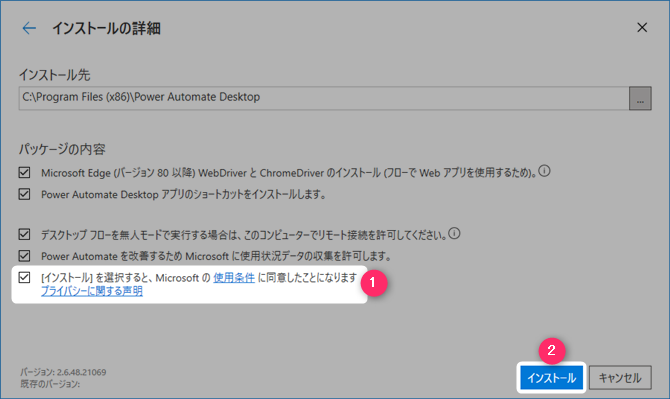This screenshot has height=399, width=670.
Task: Click the 既存のバージョン text
Action: pos(50,384)
